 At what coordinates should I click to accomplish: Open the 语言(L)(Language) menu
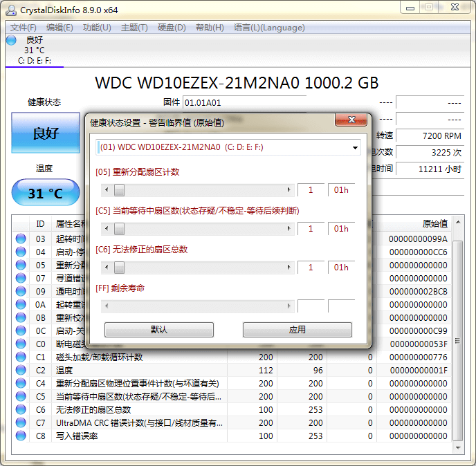tap(269, 28)
